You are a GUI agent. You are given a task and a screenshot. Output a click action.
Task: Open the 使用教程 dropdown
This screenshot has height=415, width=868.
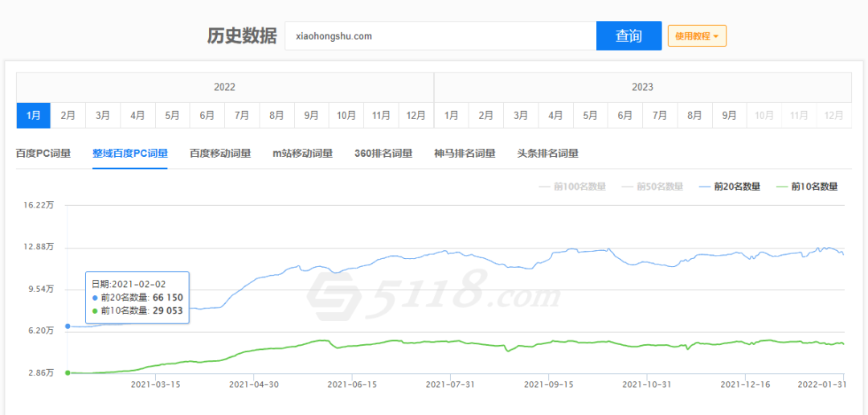[x=697, y=36]
